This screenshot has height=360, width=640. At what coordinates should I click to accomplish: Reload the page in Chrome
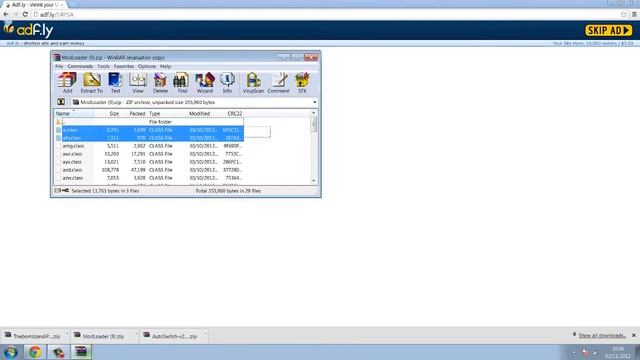coord(25,14)
